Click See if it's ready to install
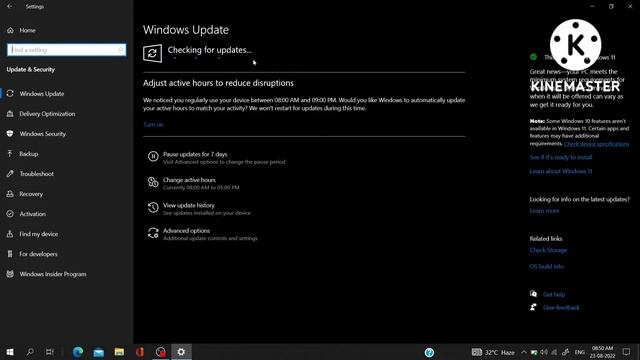640x360 pixels. [561, 157]
